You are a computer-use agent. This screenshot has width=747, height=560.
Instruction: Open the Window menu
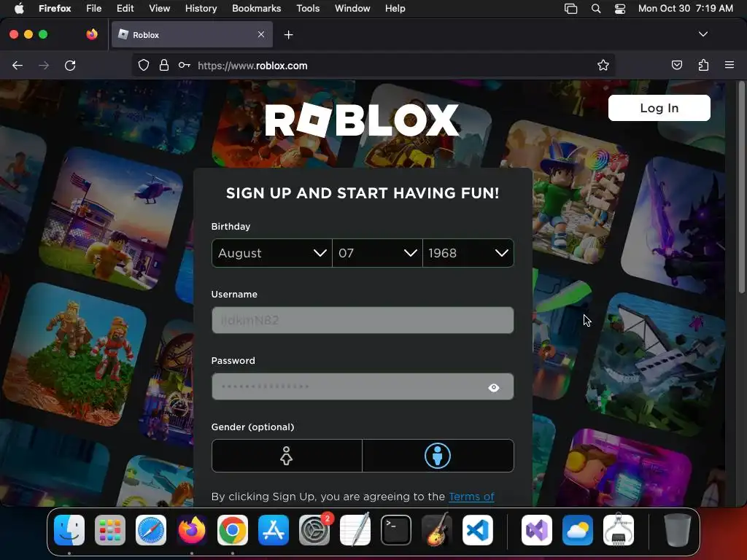[x=352, y=8]
